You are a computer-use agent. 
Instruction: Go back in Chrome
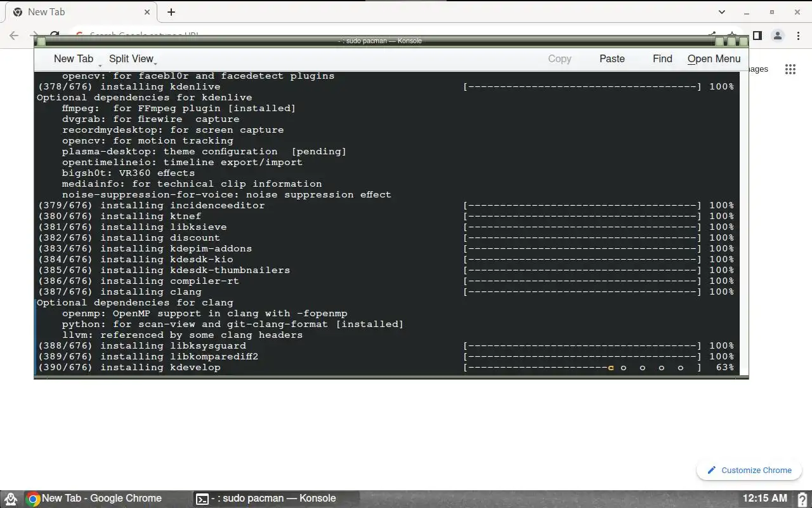point(15,36)
